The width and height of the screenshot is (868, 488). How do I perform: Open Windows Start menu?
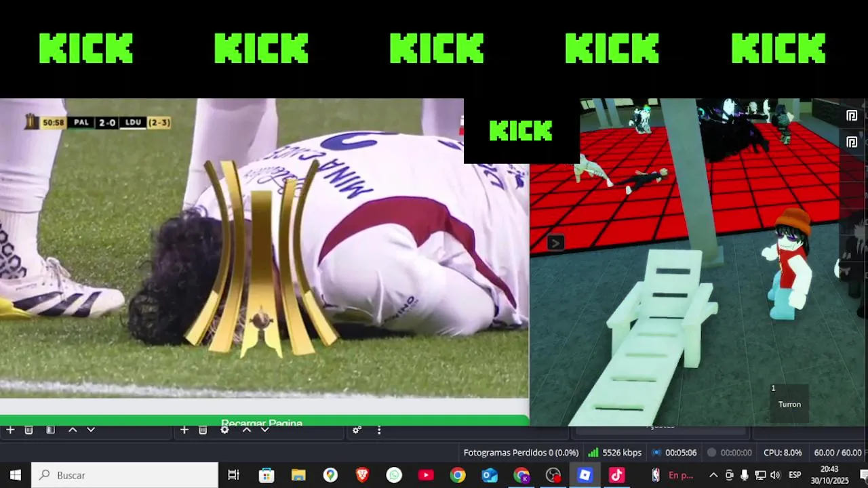pyautogui.click(x=16, y=475)
